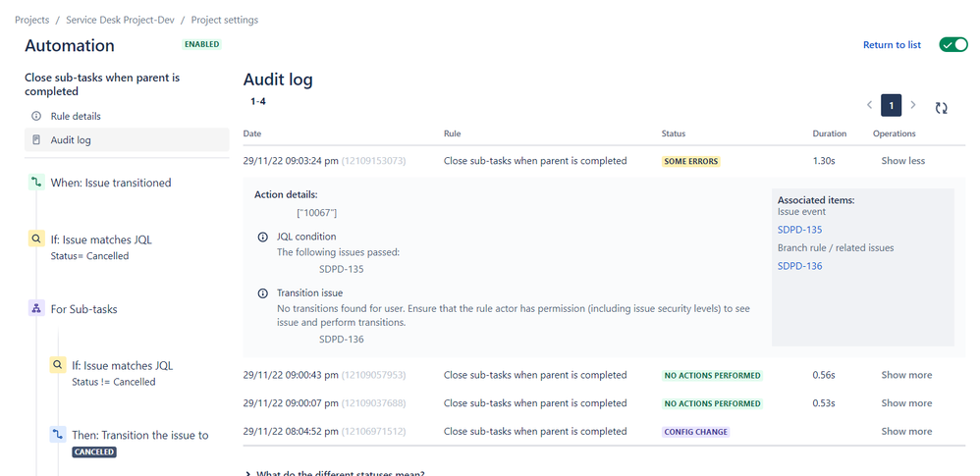Collapse the SOME ERRORS entry with Show less
The image size is (980, 476).
[903, 161]
